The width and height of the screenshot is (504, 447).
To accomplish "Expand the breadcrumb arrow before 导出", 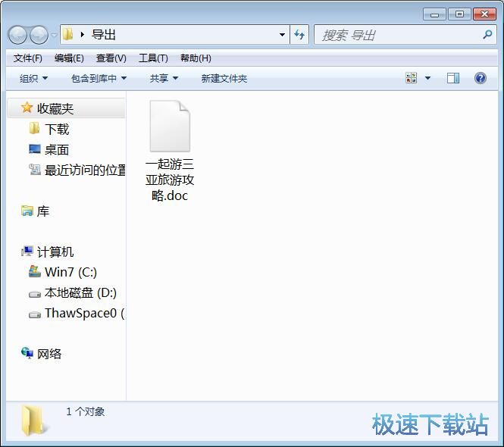I will pos(83,34).
